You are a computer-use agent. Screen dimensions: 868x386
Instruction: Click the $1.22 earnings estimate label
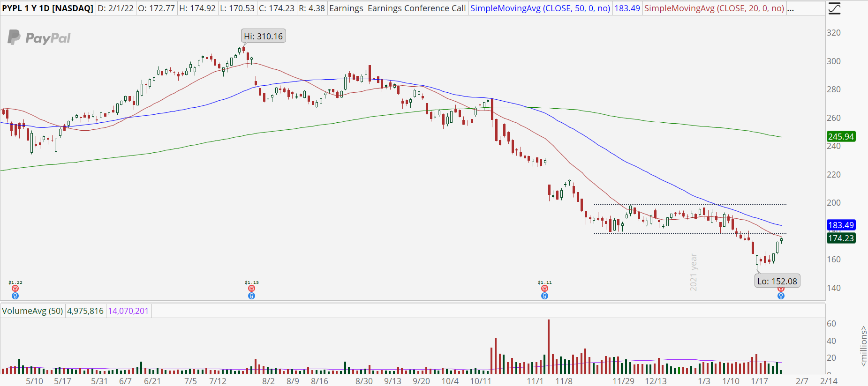(15, 282)
